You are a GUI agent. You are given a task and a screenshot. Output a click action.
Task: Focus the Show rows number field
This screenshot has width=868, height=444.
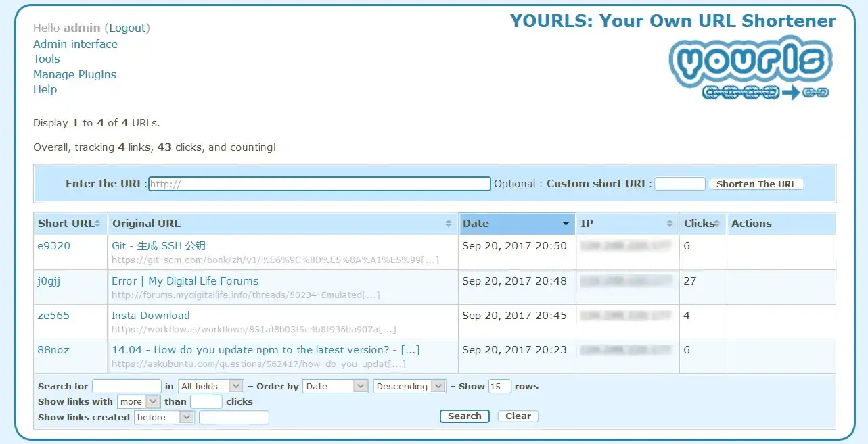click(x=499, y=387)
